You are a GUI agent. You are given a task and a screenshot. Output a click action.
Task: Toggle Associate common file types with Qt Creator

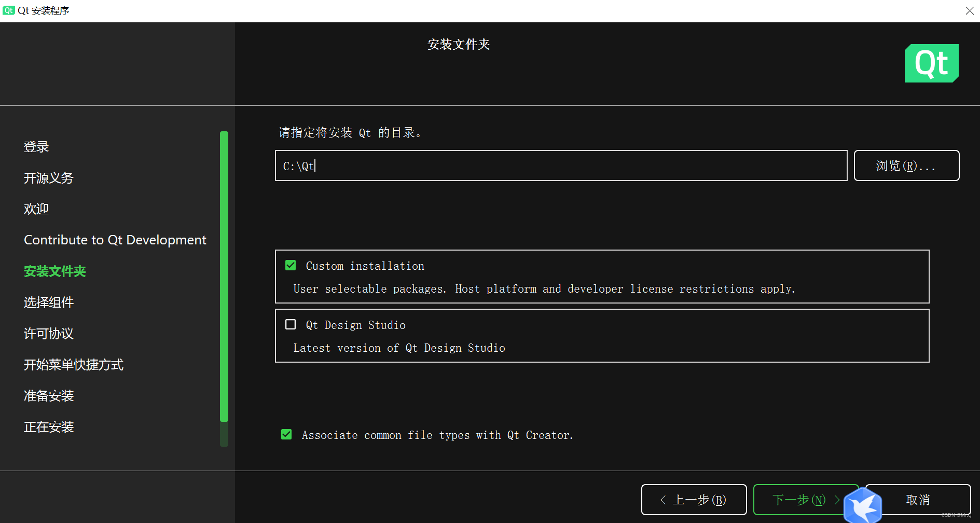tap(286, 435)
